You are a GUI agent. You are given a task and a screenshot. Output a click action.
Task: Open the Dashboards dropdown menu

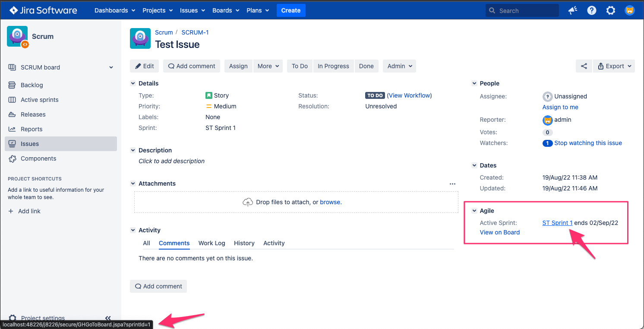click(115, 10)
